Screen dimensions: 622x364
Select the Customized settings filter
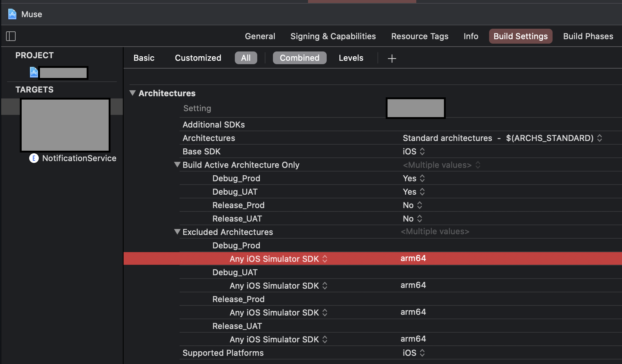(198, 58)
